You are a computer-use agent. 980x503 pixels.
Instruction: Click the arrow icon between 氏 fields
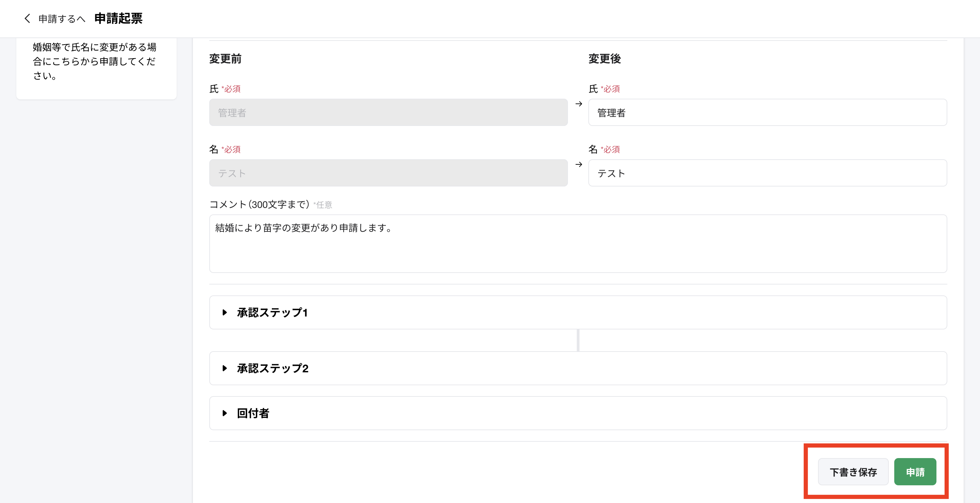[578, 104]
